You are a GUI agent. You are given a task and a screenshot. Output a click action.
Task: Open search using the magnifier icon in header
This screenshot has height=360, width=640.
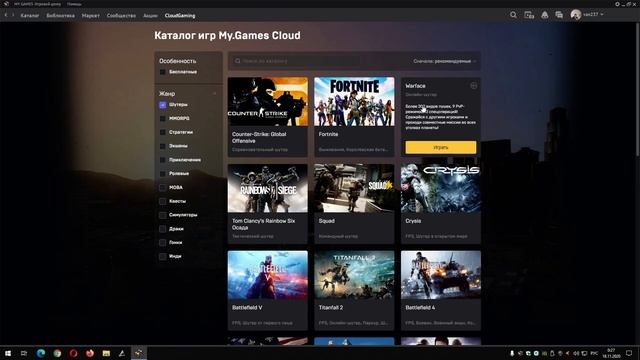click(513, 15)
